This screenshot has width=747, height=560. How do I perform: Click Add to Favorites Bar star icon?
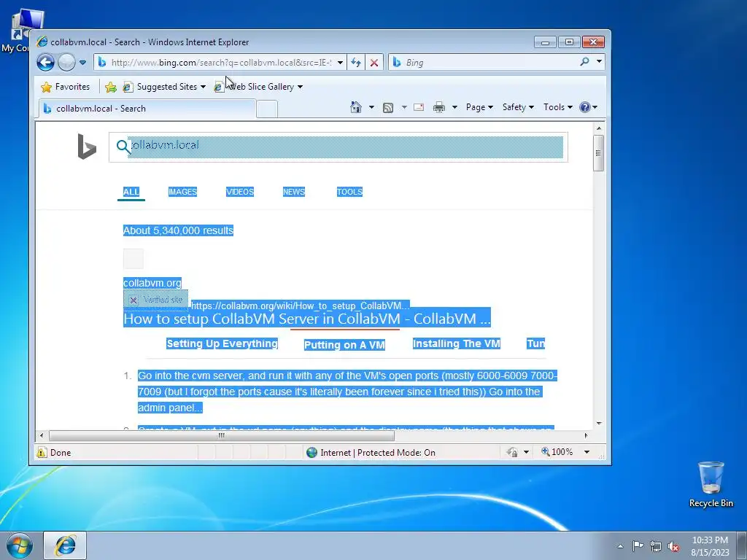pos(111,87)
